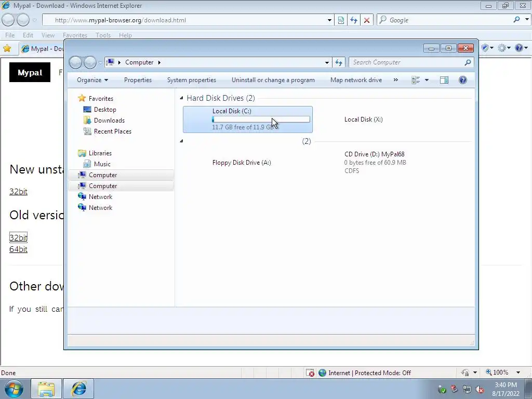Open the IE search provider dropdown arrow
532x399 pixels.
[x=527, y=20]
